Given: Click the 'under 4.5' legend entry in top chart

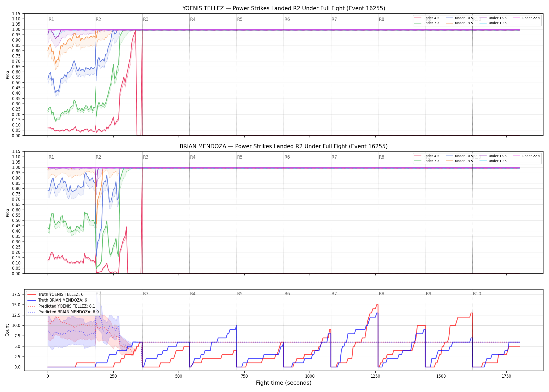Looking at the screenshot, I should pyautogui.click(x=427, y=18).
